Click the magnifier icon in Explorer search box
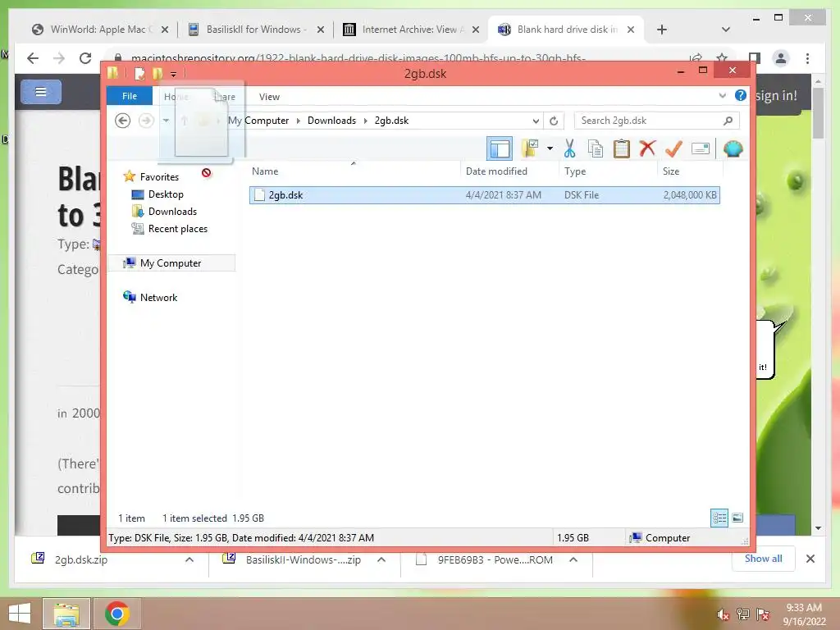840x630 pixels. click(x=728, y=121)
